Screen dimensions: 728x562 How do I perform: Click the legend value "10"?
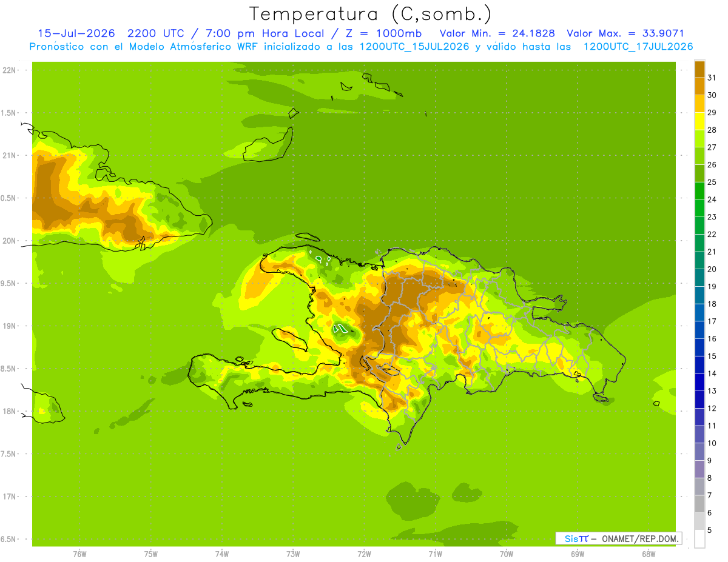712,443
